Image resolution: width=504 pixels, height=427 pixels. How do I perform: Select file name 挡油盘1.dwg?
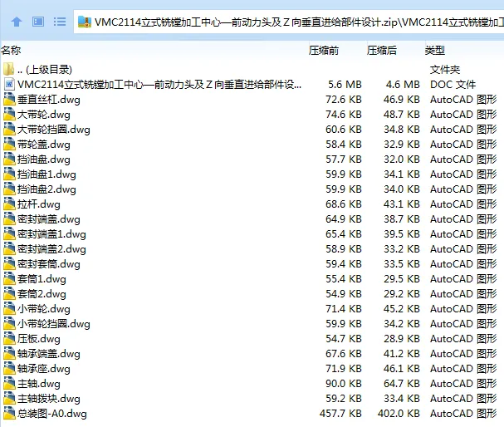46,174
